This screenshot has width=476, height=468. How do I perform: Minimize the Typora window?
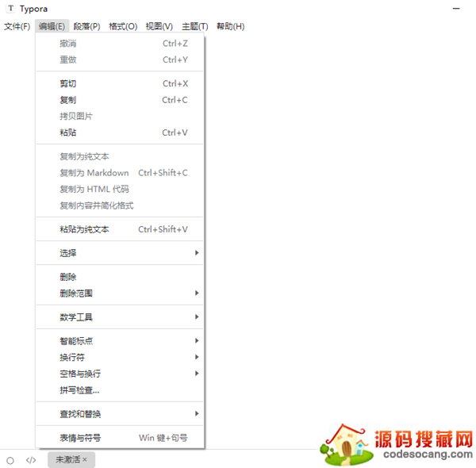[456, 9]
